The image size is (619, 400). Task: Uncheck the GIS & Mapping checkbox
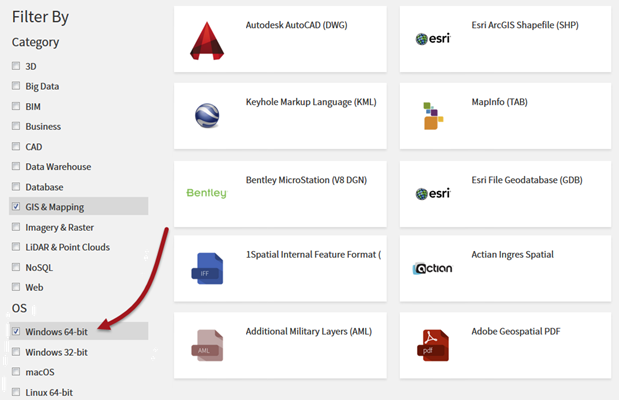tap(16, 206)
